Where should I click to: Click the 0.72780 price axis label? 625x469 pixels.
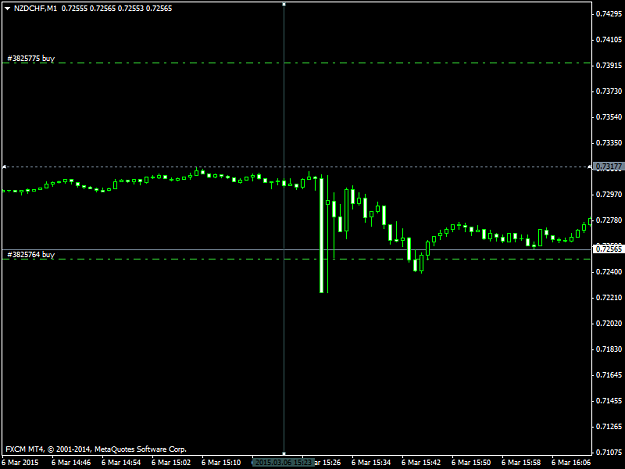pos(609,220)
